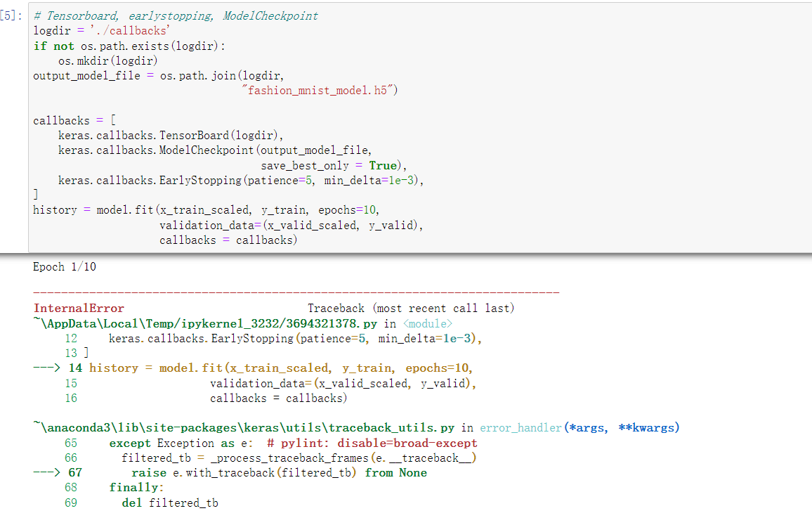The width and height of the screenshot is (812, 525).
Task: Click the traceback_utils.py file path
Action: pos(244,428)
